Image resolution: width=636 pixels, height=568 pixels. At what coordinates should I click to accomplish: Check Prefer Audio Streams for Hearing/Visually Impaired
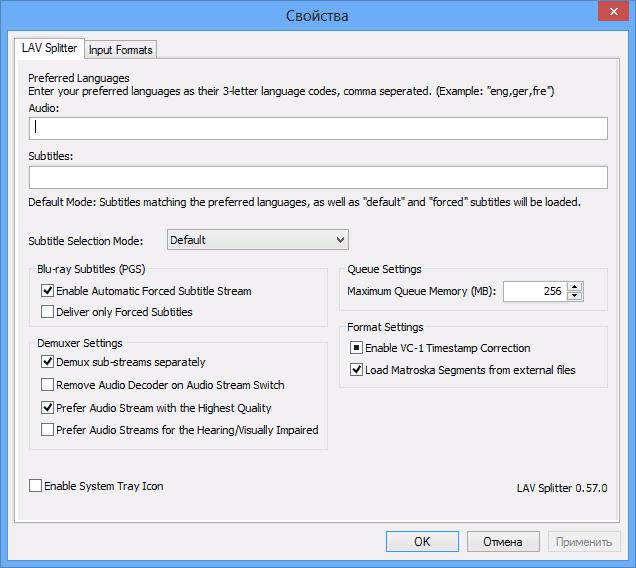pyautogui.click(x=47, y=430)
